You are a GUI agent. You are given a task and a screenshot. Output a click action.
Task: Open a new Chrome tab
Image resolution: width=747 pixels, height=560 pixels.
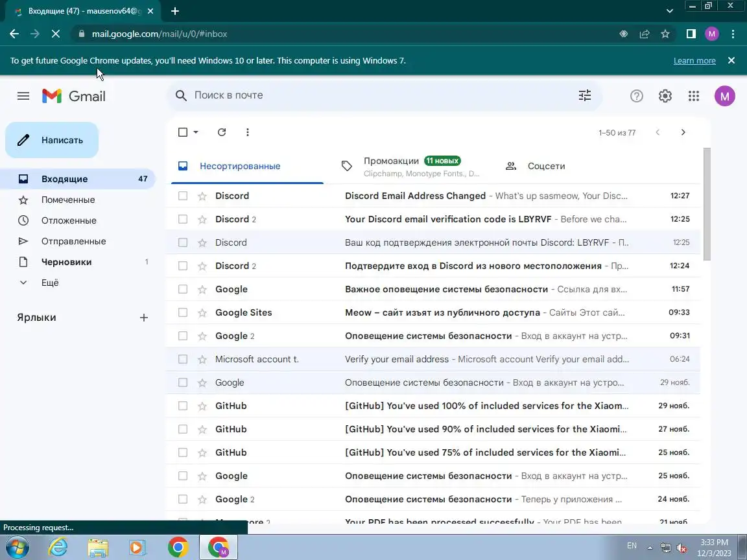(175, 11)
